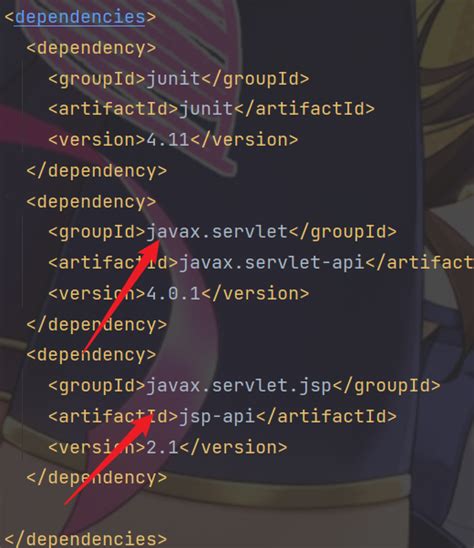
Task: Click the javax.servlet groupId value
Action: [217, 232]
